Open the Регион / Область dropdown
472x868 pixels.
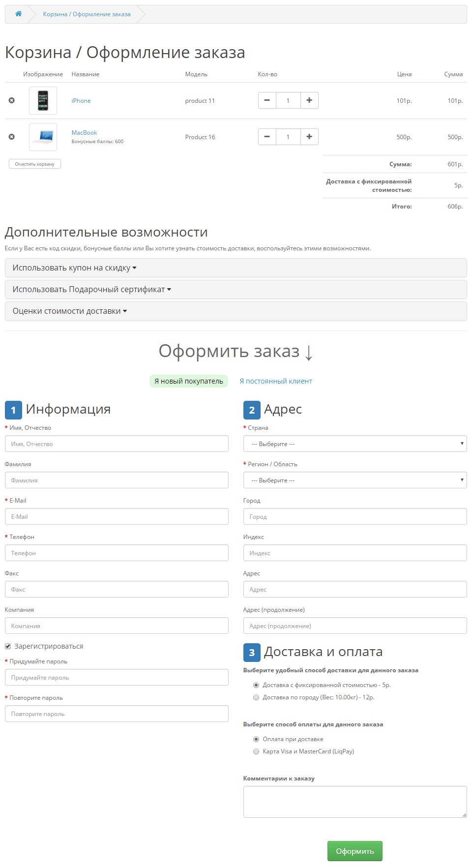354,480
